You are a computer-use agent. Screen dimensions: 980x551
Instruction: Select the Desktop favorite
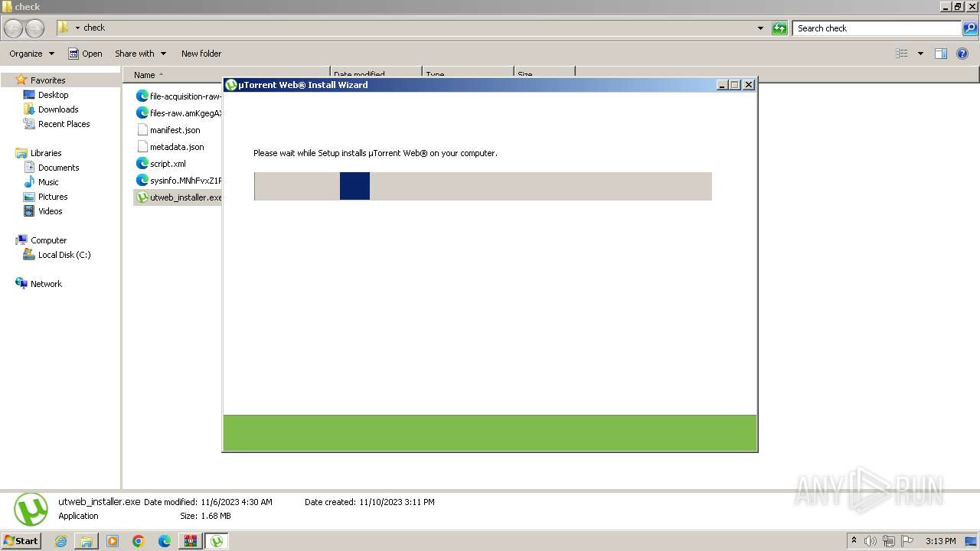coord(53,95)
